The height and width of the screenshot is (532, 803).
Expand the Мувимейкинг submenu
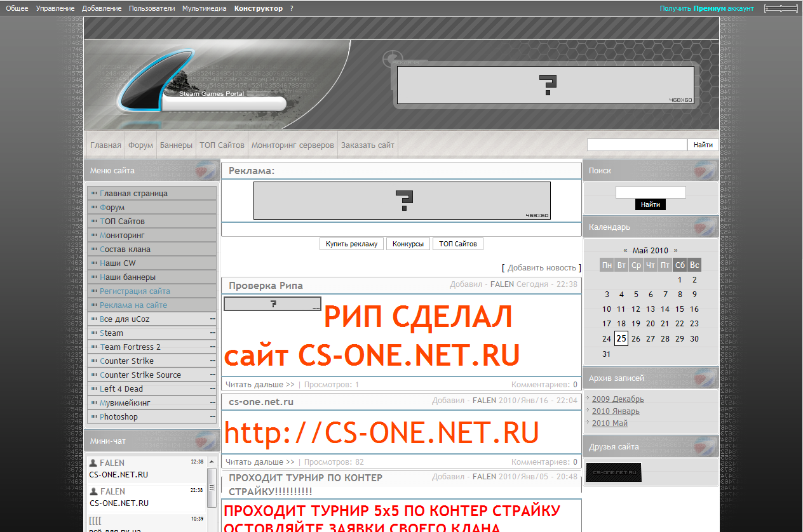click(x=152, y=402)
